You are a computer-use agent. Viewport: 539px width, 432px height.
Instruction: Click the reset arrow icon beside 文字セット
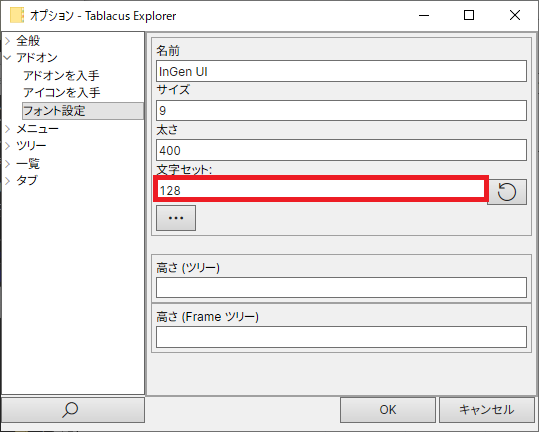(x=507, y=192)
